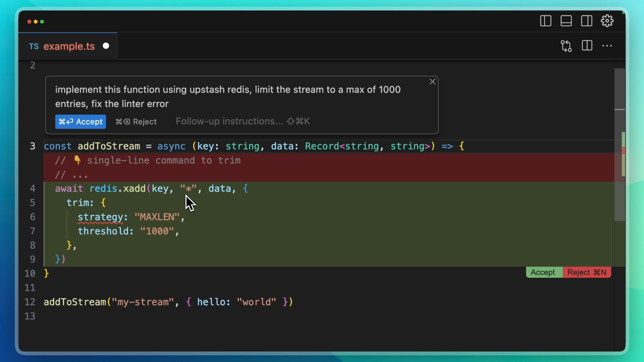Viewport: 644px width, 362px height.
Task: Click the unsaved dot on example.ts tab
Action: click(106, 46)
